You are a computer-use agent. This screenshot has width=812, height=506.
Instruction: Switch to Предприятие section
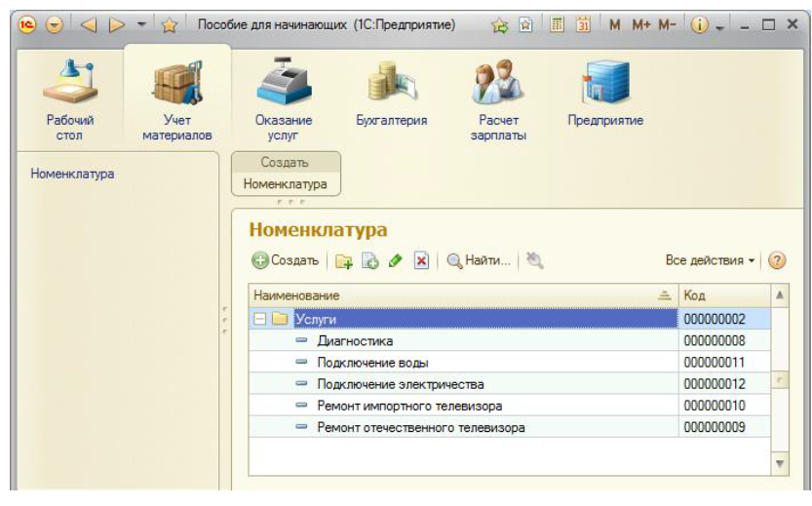[x=605, y=94]
